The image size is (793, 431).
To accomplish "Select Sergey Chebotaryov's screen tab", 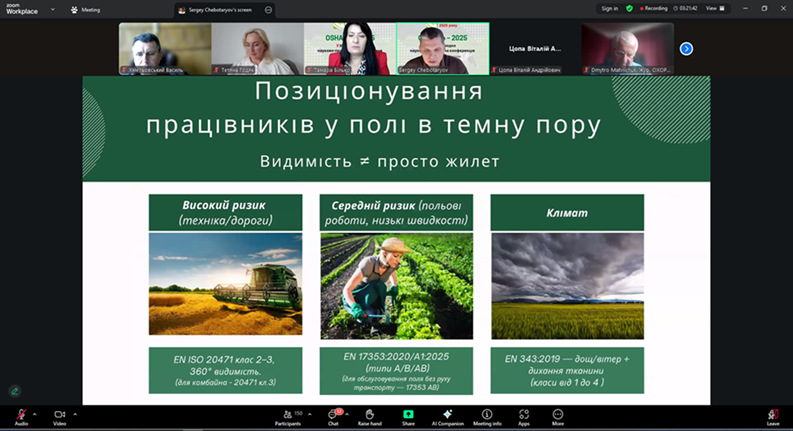I will pos(219,10).
